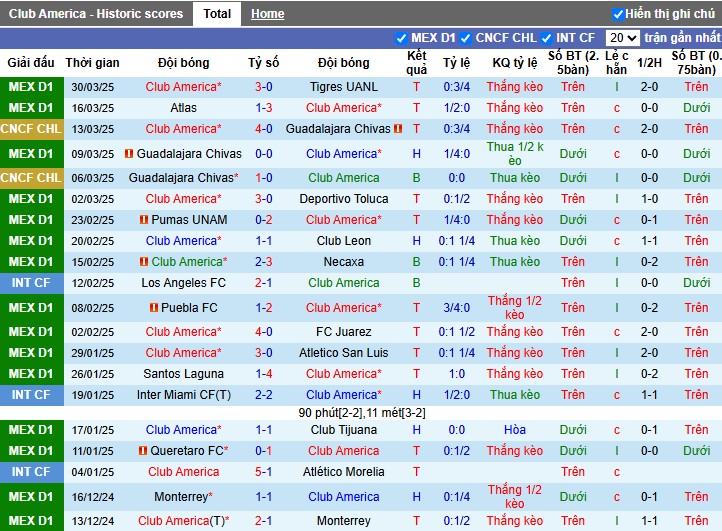Click Thắng 1/2 kèo in Puebla FC row
The height and width of the screenshot is (531, 722).
tap(515, 308)
